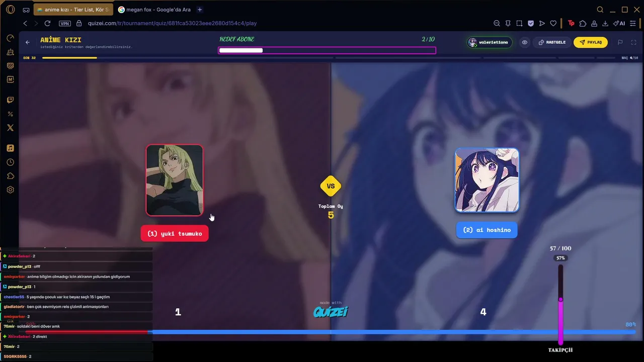Viewport: 644px width, 362px height.
Task: Click the pin icon in address bar
Action: click(508, 23)
